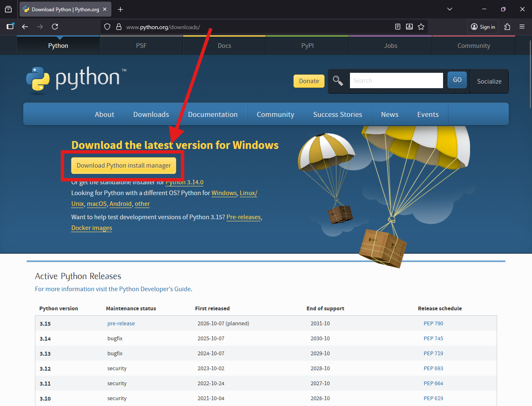The image size is (532, 406).
Task: Open the PEP 745 release schedule link
Action: click(433, 339)
